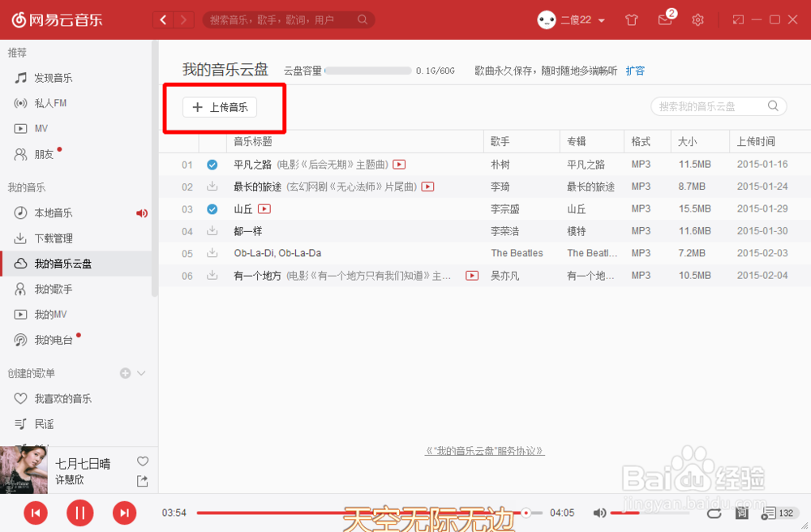Click the 扩容 link

click(635, 71)
